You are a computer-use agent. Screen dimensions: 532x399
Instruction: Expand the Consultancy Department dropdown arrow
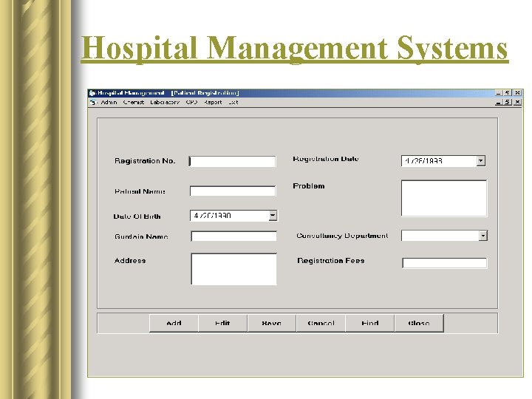tap(483, 236)
